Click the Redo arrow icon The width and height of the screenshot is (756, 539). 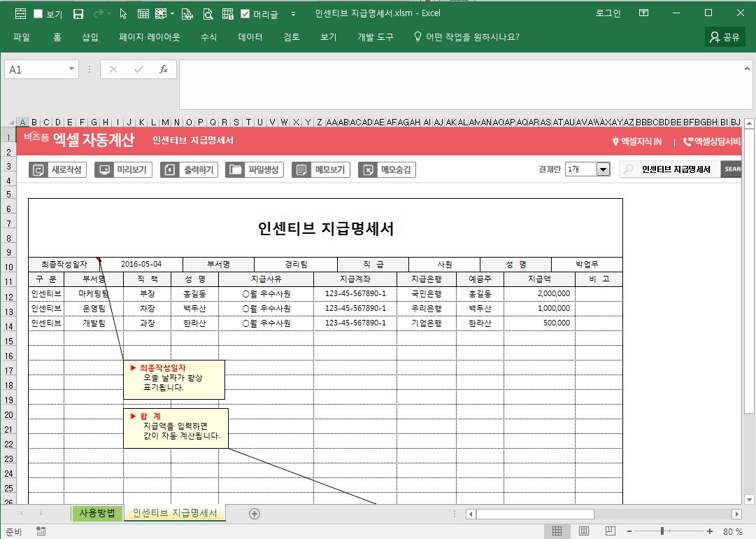click(99, 14)
